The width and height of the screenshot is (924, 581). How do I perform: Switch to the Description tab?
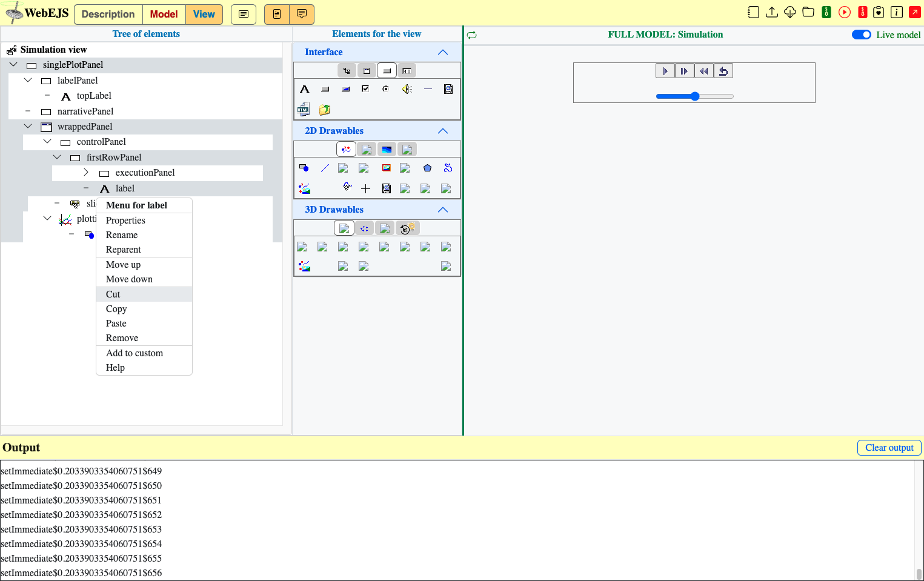coord(108,15)
